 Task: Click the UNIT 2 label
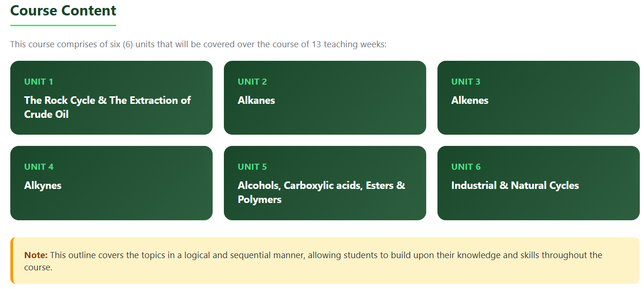[252, 82]
